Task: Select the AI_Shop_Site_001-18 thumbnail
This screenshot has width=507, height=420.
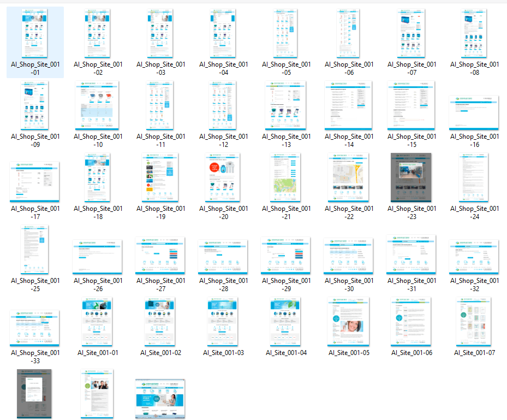Action: click(x=97, y=178)
